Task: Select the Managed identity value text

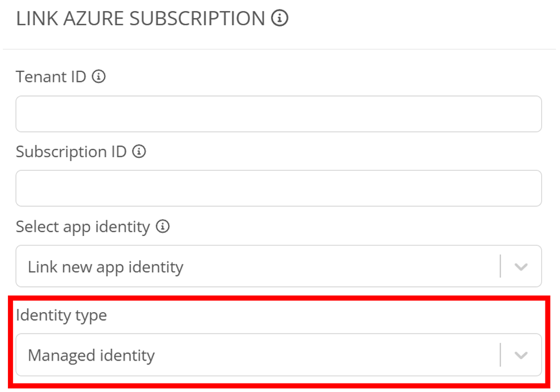Action: 91,355
